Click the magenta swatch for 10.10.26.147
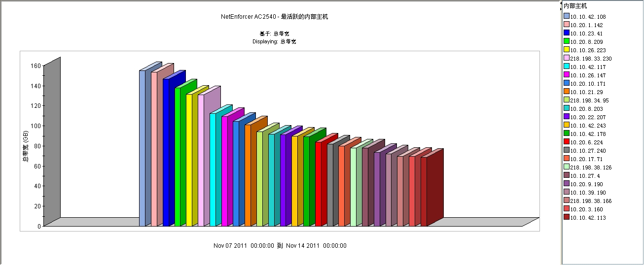The height and width of the screenshot is (265, 644). (567, 75)
